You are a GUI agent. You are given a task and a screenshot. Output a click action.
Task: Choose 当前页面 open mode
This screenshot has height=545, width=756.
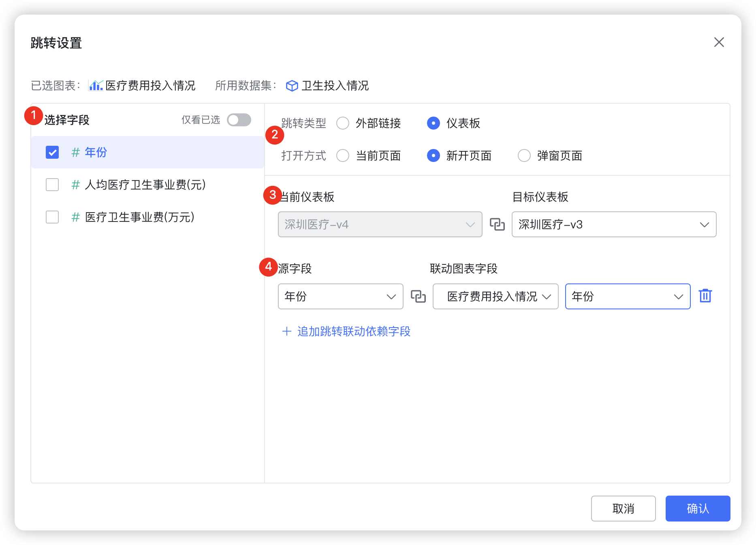click(343, 155)
